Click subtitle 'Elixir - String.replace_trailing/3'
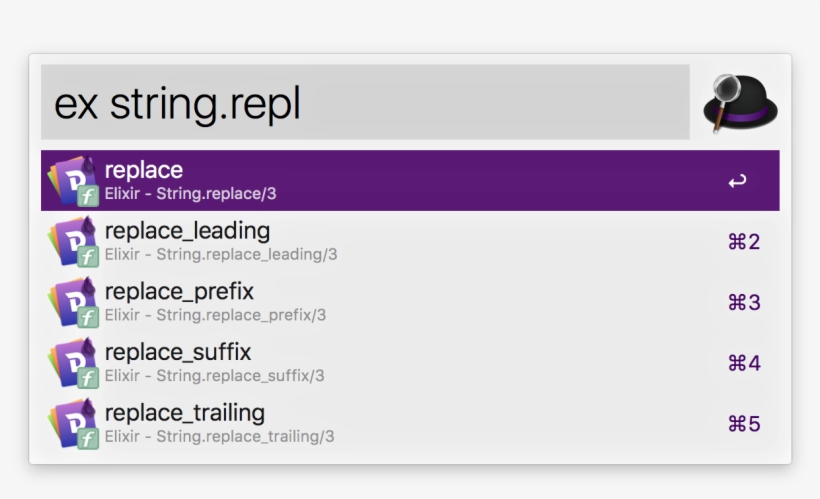Viewport: 820px width, 499px height. (x=219, y=437)
